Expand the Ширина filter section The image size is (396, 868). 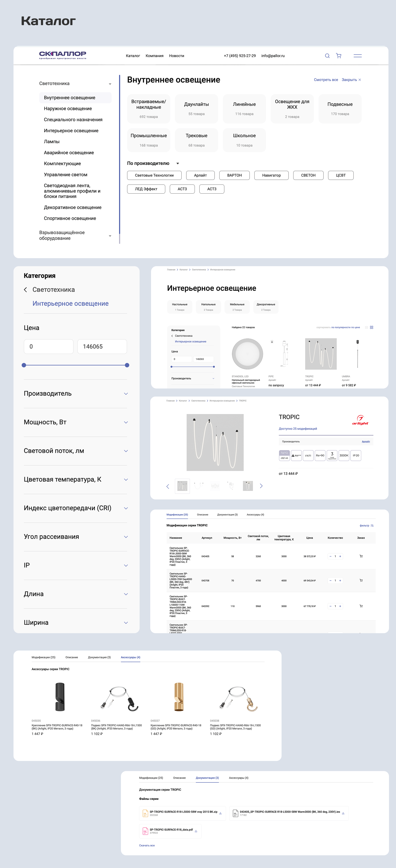click(126, 623)
